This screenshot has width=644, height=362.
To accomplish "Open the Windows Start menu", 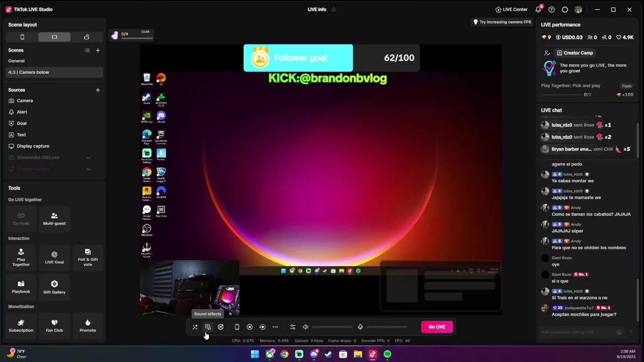I will click(255, 354).
